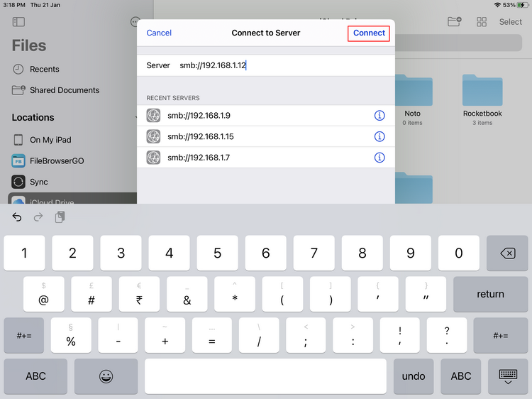Screen dimensions: 532x399
Task: Tap the Wi-Fi status icon
Action: coord(497,5)
